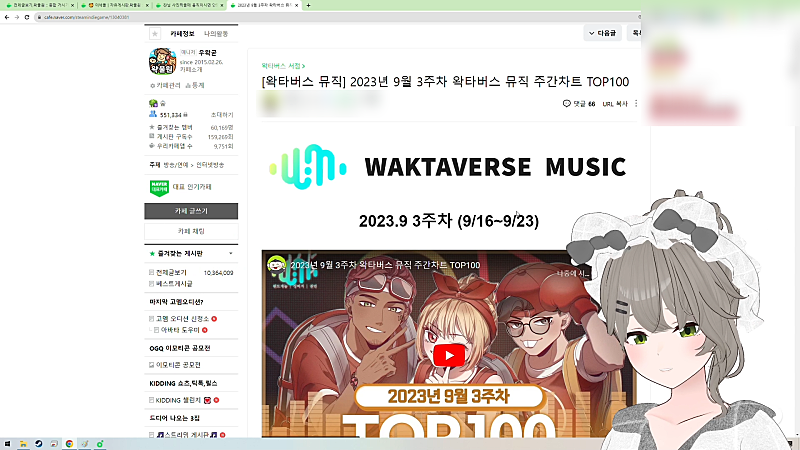Open 전체글보기 board
Viewport: 800px width, 450px height.
coord(171,272)
